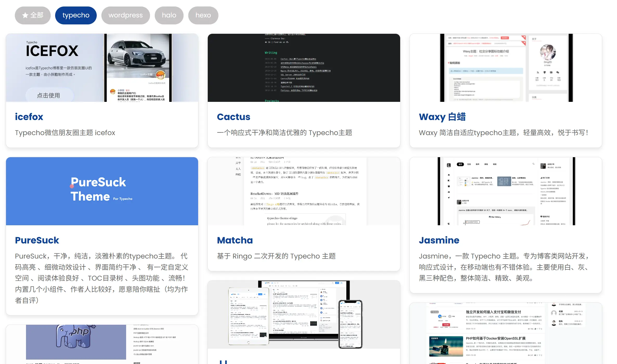Filter themes by hexo
Viewport: 617px width, 364px height.
(x=203, y=15)
